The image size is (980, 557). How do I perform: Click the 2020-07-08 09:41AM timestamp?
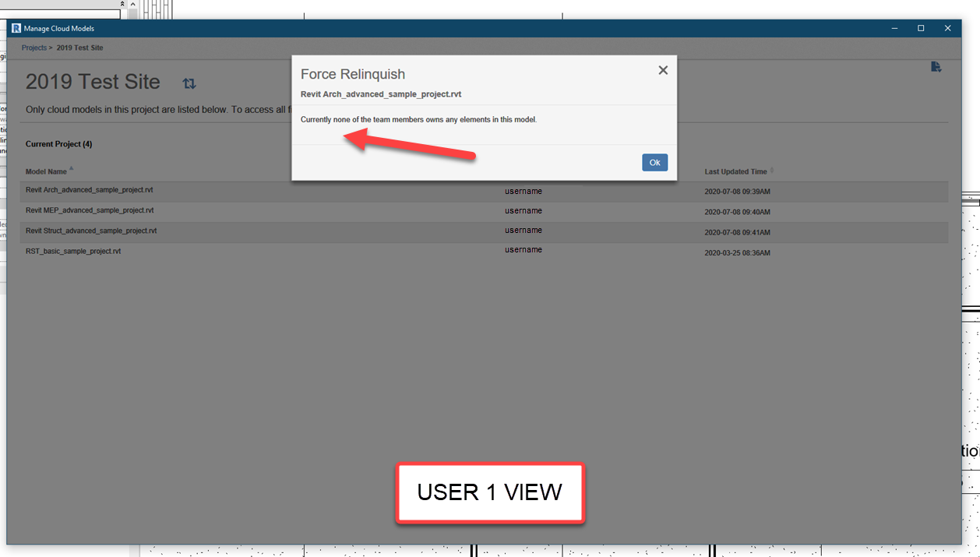tap(737, 232)
